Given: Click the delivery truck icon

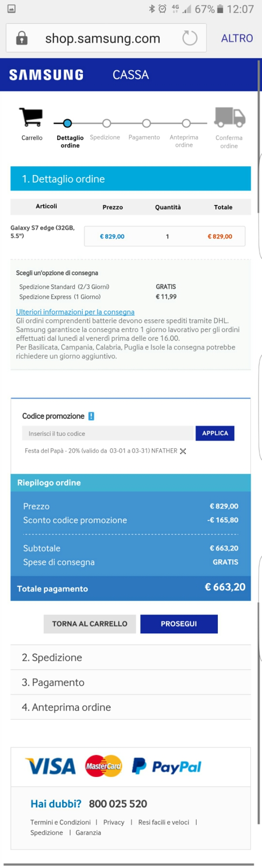Looking at the screenshot, I should tap(230, 117).
